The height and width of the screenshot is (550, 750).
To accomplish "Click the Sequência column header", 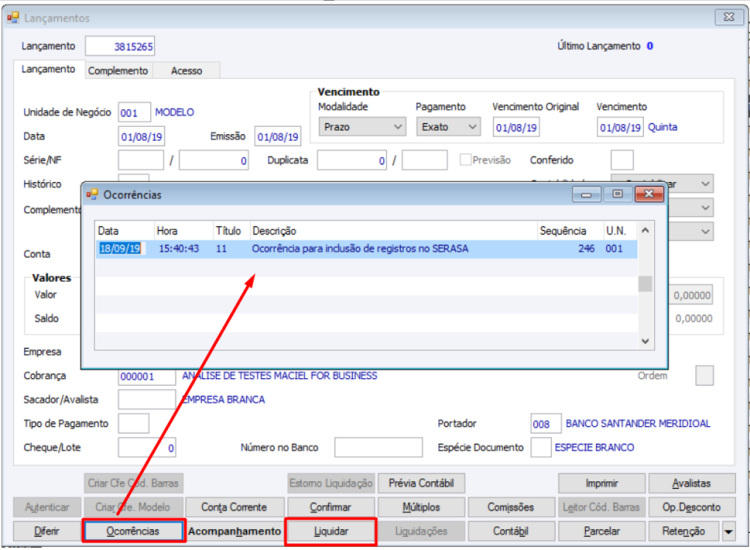I will coord(570,231).
